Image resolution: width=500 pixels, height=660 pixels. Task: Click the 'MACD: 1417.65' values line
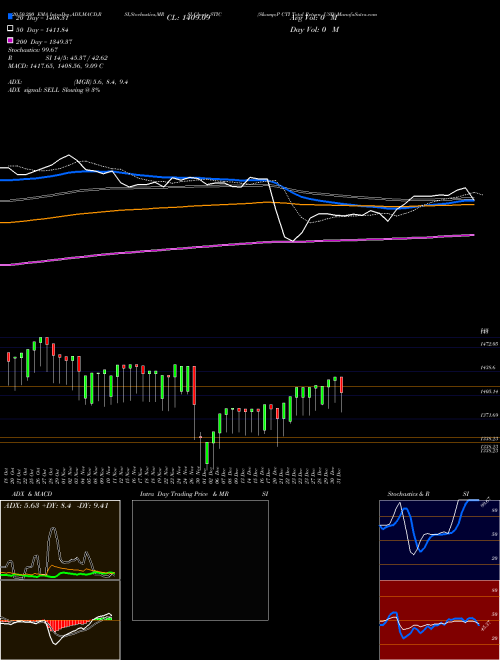[56, 66]
